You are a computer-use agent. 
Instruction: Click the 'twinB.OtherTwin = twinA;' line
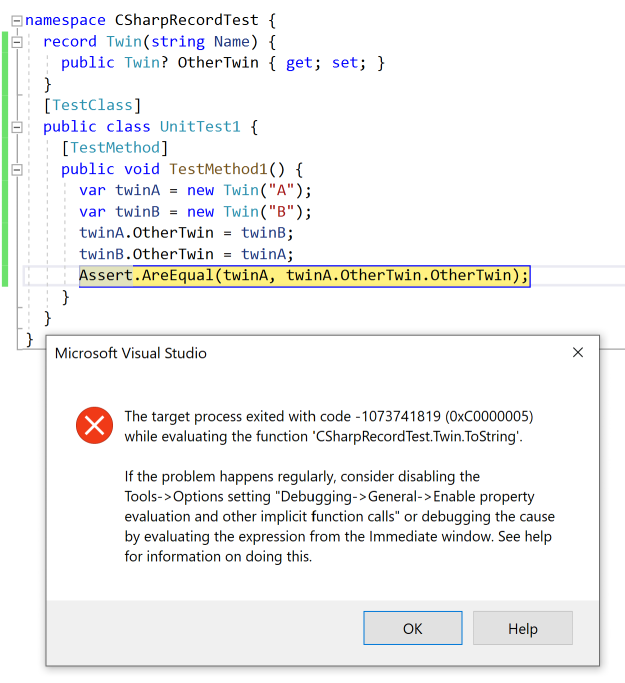(x=186, y=254)
